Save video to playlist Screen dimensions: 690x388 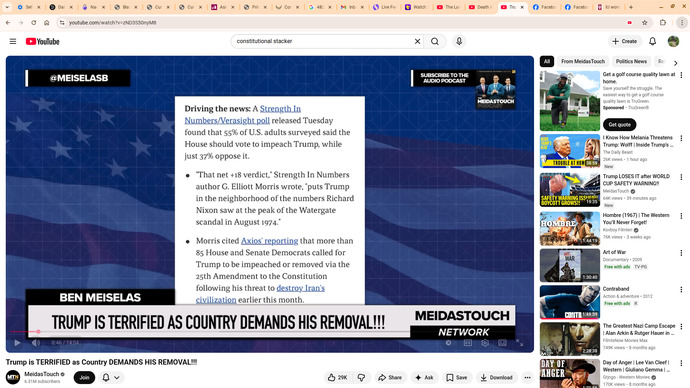pos(457,377)
